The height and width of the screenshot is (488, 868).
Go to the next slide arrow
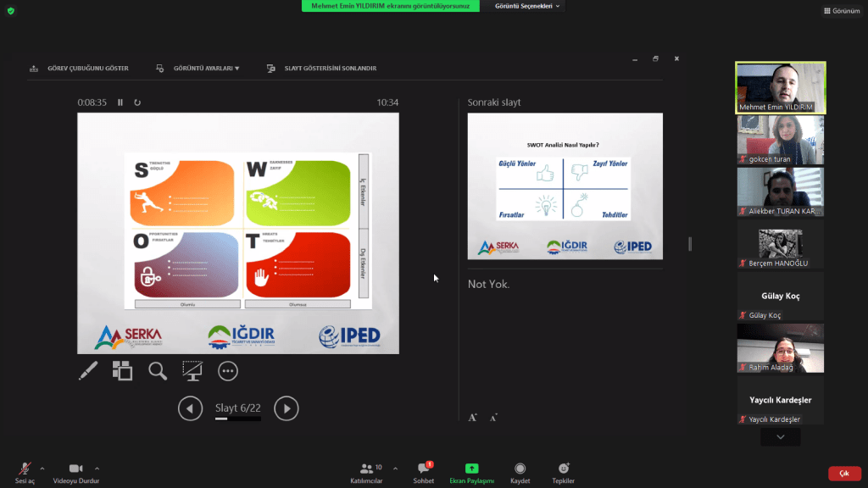click(x=287, y=408)
